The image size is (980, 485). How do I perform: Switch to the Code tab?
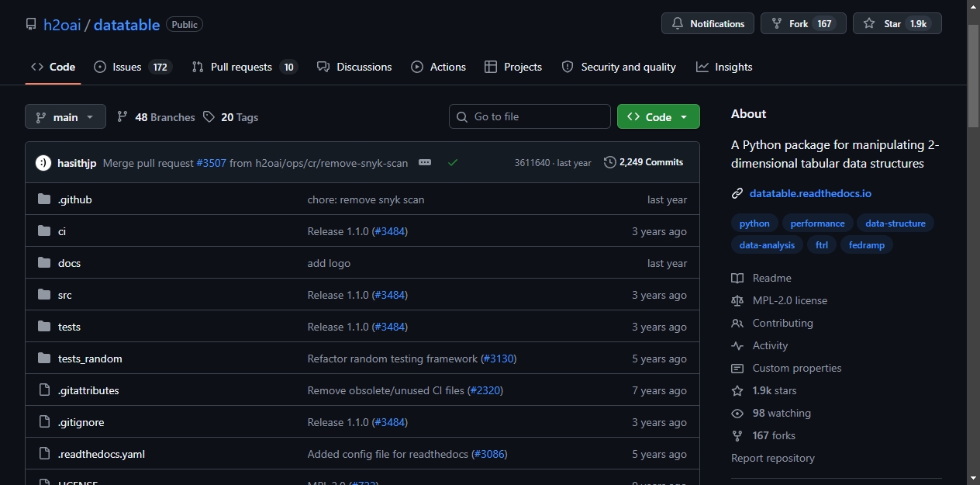click(x=53, y=67)
